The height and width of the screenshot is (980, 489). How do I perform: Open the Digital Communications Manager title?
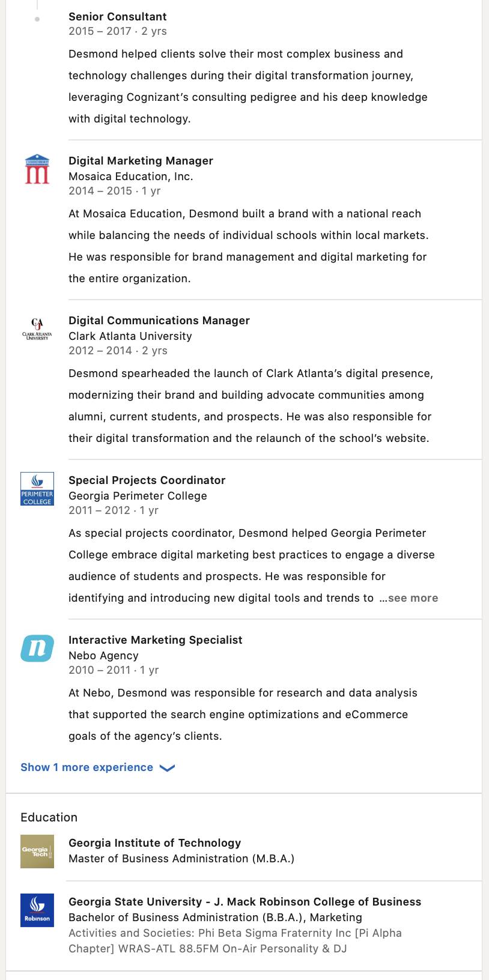(x=159, y=321)
